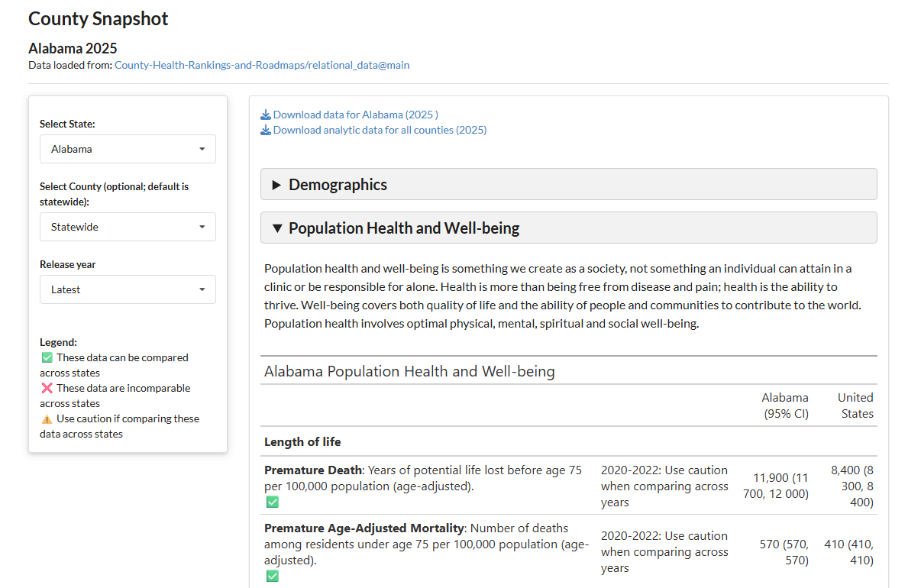Click the 'United States' column header
Viewport: 921px width, 588px height.
pyautogui.click(x=855, y=405)
